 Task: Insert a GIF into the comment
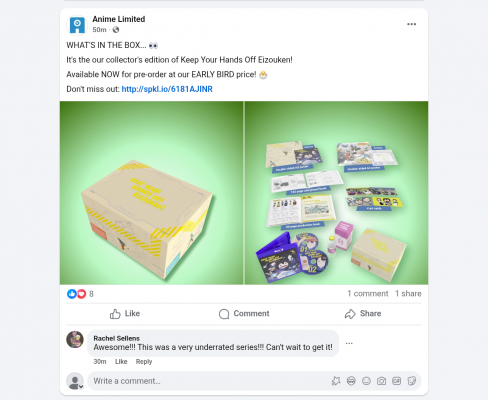[396, 381]
